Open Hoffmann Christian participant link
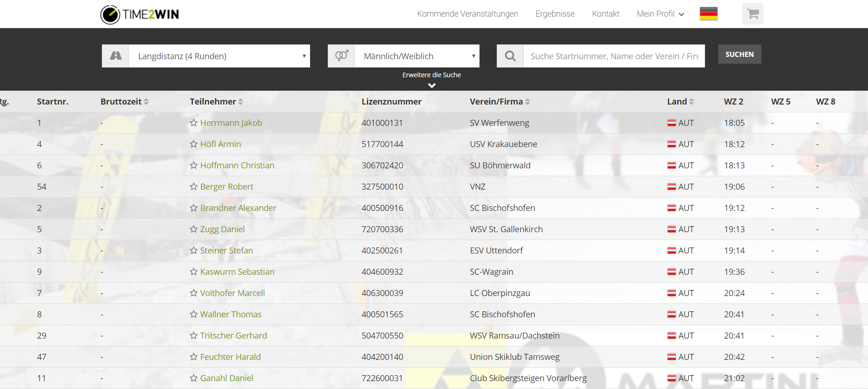The height and width of the screenshot is (389, 868). [x=237, y=165]
